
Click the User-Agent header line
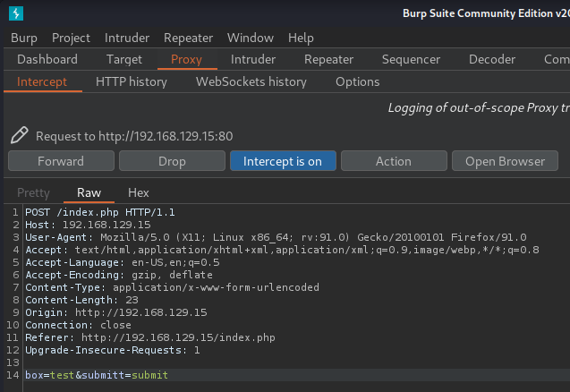pyautogui.click(x=276, y=237)
